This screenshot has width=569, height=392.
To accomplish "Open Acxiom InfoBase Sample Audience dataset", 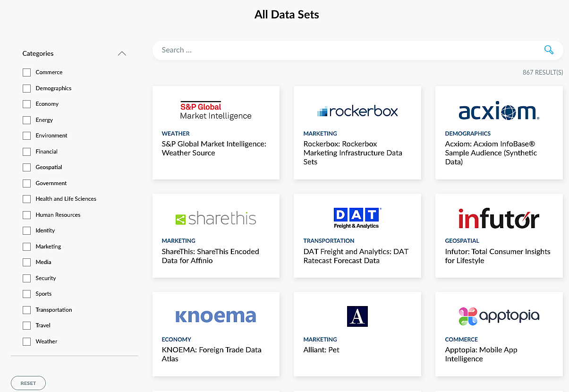I will pos(491,153).
